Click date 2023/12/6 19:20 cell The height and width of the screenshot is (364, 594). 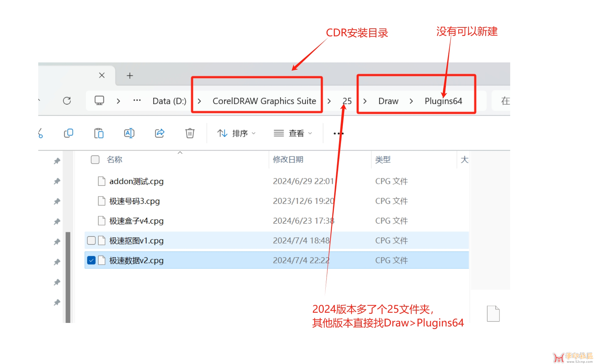click(x=303, y=201)
